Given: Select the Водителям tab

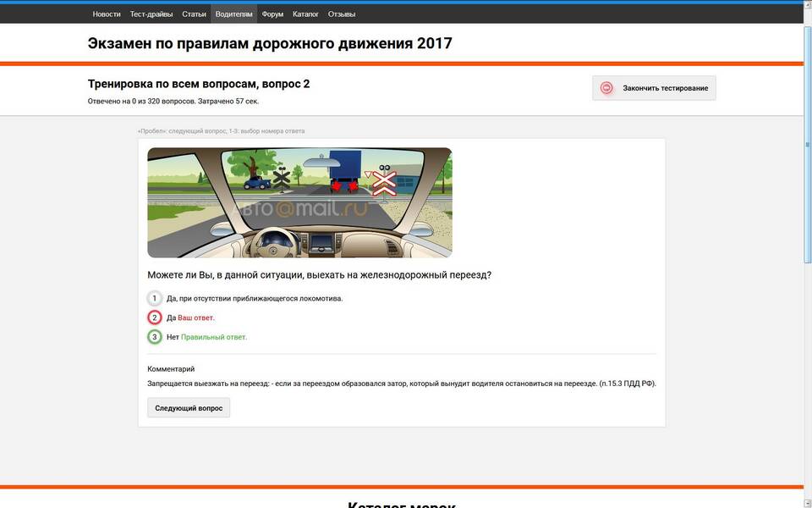Looking at the screenshot, I should click(233, 14).
